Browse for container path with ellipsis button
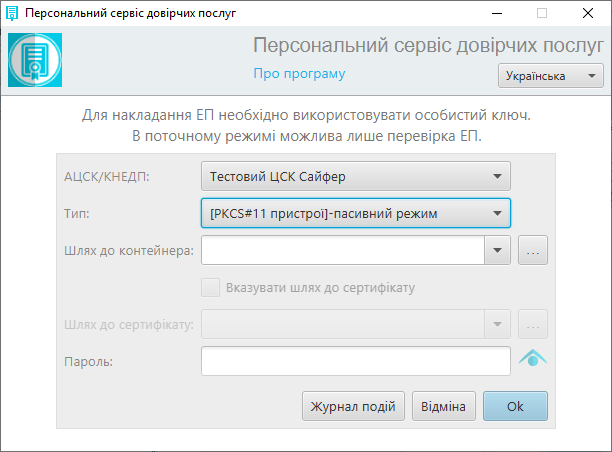Screen dimensions: 612x452 [533, 250]
